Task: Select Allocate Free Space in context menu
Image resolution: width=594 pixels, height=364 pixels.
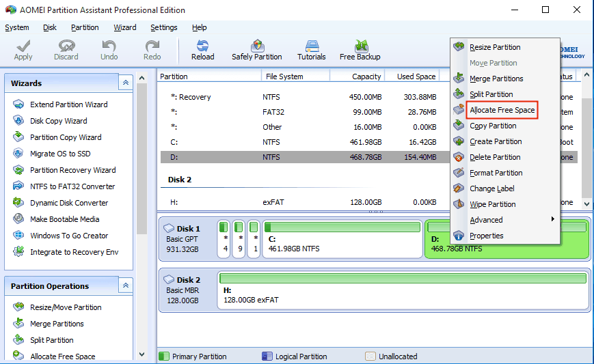Action: pyautogui.click(x=502, y=110)
